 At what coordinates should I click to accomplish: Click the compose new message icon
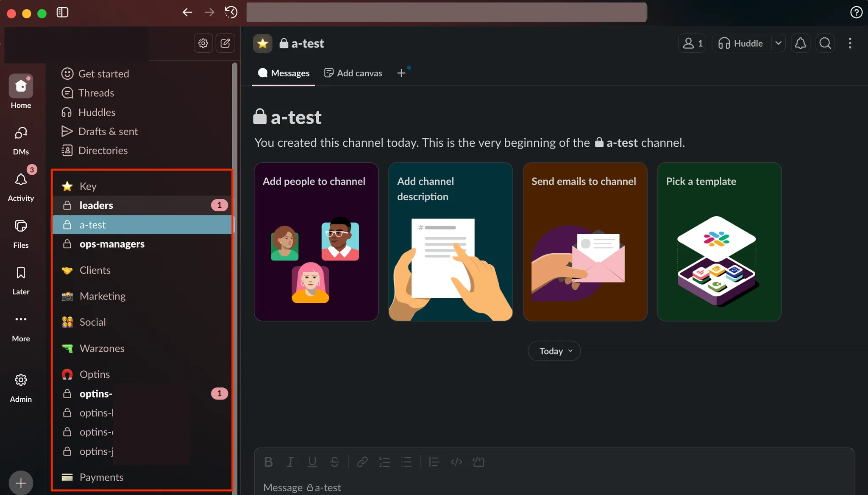(225, 43)
